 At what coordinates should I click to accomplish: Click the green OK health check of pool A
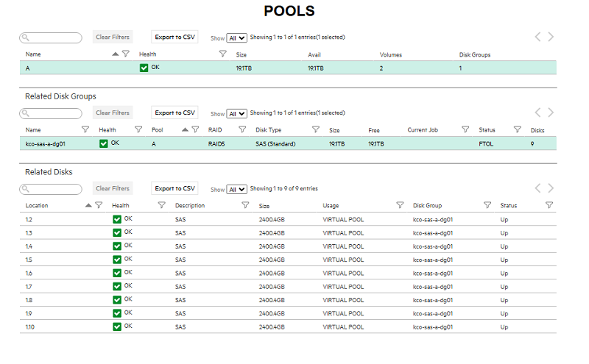[144, 68]
